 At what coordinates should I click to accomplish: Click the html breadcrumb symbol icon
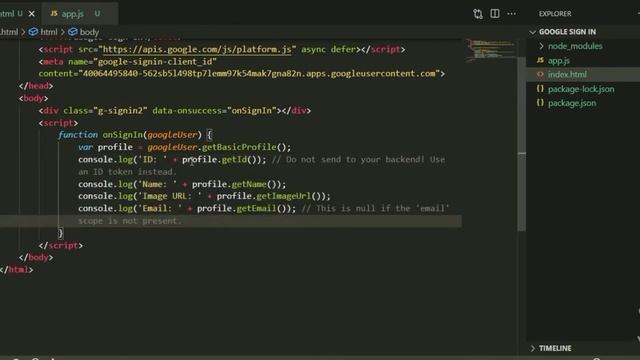(x=33, y=31)
